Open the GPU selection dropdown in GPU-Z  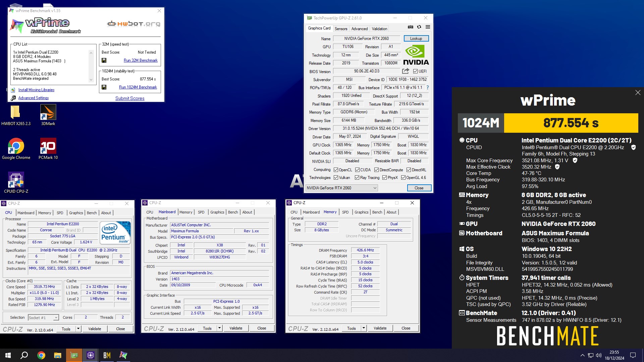341,188
